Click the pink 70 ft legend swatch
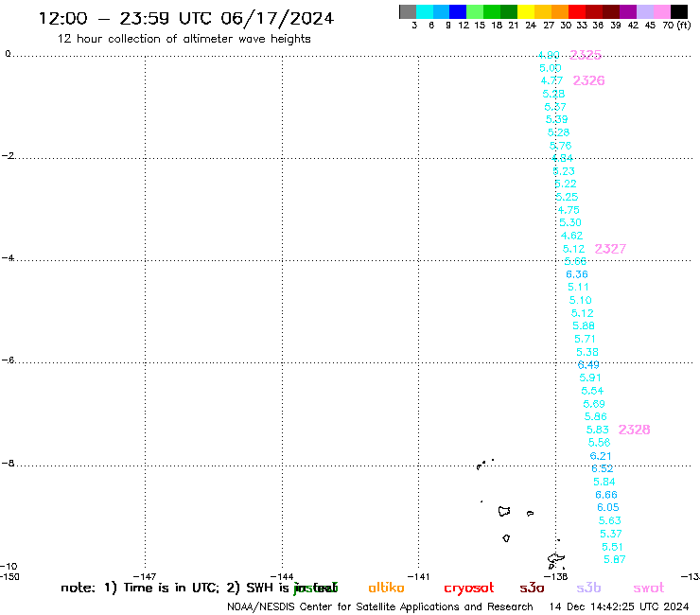The width and height of the screenshot is (700, 615). 661,11
